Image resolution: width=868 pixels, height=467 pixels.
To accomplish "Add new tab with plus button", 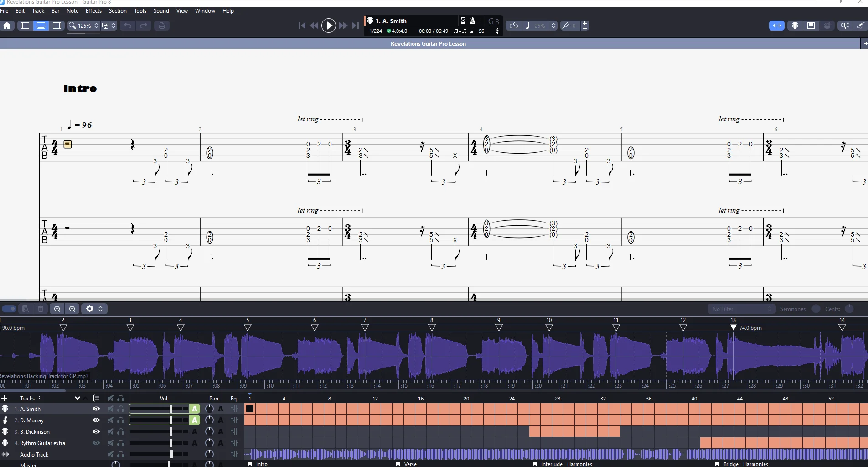I will pos(865,43).
